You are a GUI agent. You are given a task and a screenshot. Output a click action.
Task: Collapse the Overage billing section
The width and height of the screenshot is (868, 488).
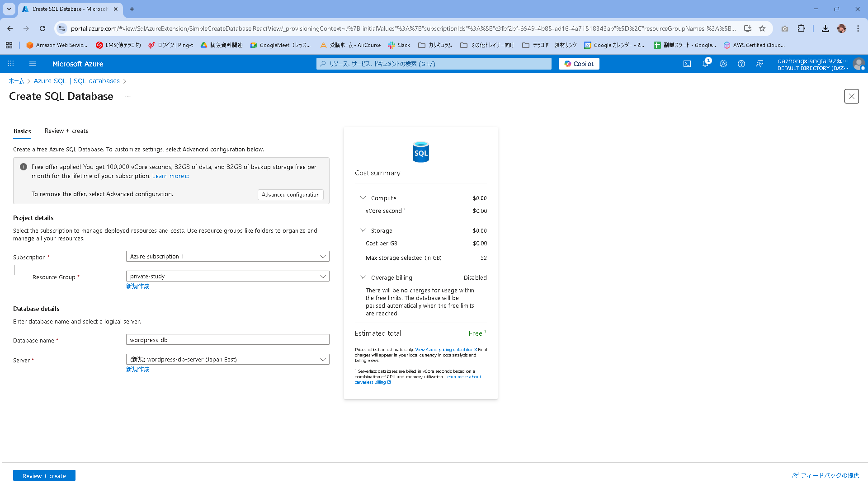tap(363, 277)
